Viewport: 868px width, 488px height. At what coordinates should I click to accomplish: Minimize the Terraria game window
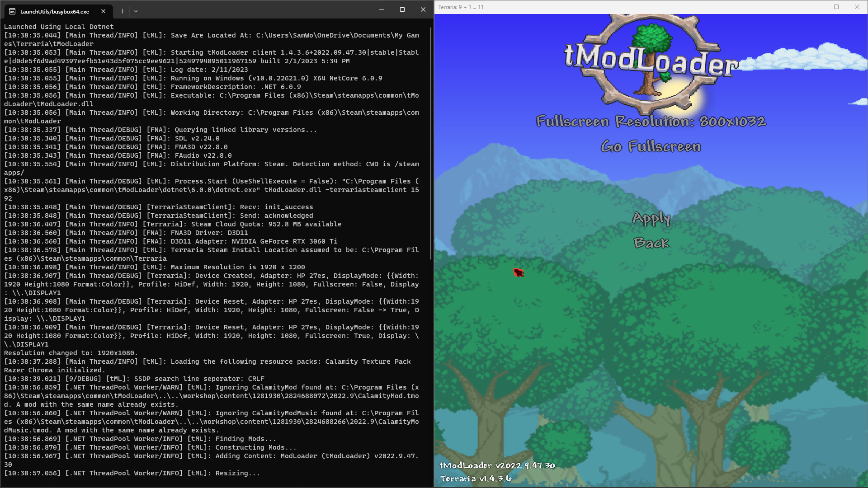(x=816, y=7)
